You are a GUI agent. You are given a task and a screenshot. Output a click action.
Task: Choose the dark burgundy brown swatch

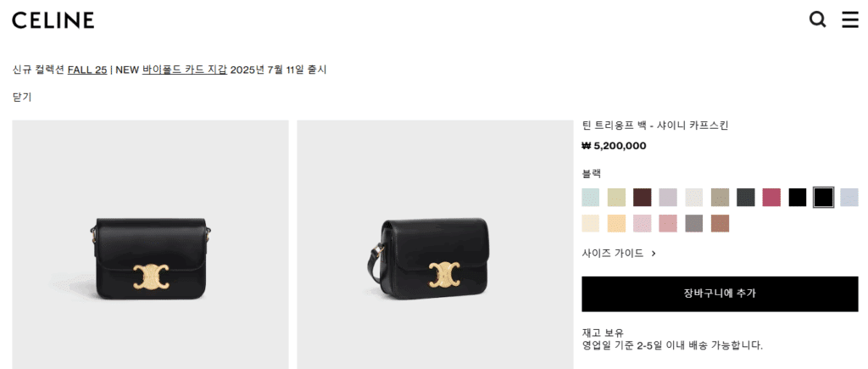coord(643,198)
